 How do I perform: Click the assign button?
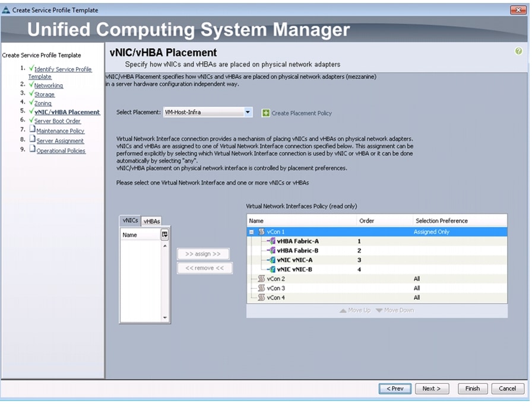pyautogui.click(x=203, y=254)
